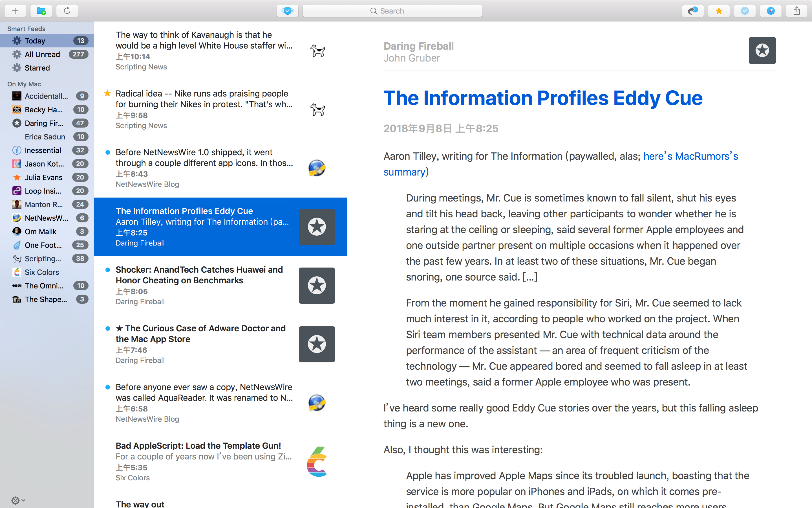Click globe icon on AquaReader article
The width and height of the screenshot is (812, 508).
pos(317,403)
